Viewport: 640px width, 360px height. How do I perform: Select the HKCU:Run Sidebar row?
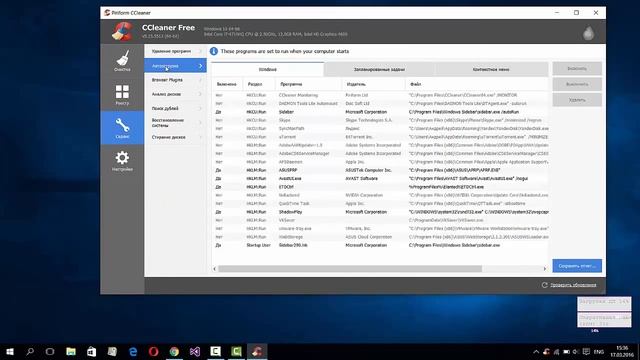[x=380, y=112]
